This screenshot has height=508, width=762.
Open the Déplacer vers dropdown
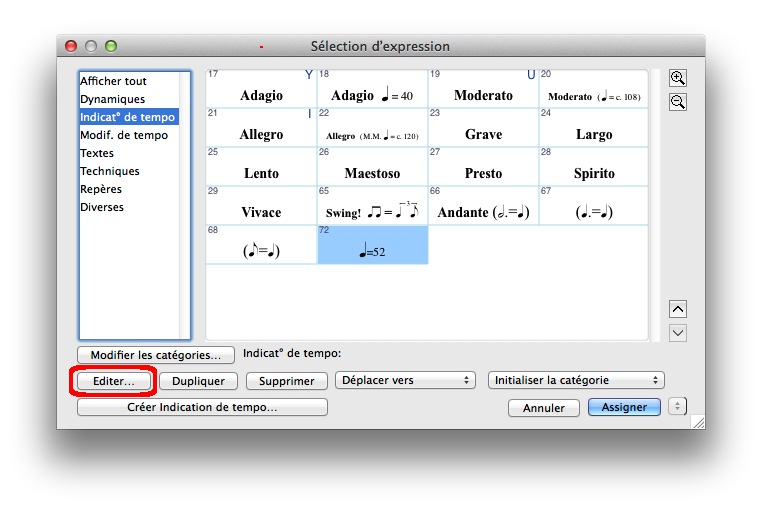click(x=405, y=380)
